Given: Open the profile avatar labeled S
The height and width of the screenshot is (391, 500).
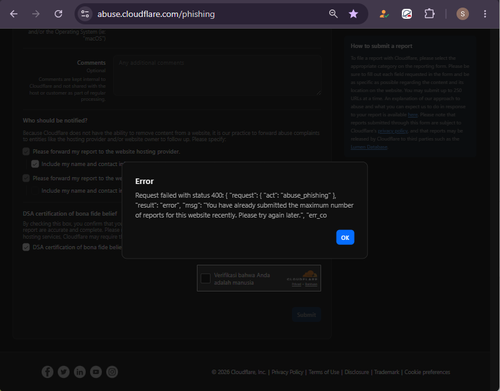Looking at the screenshot, I should pyautogui.click(x=462, y=14).
